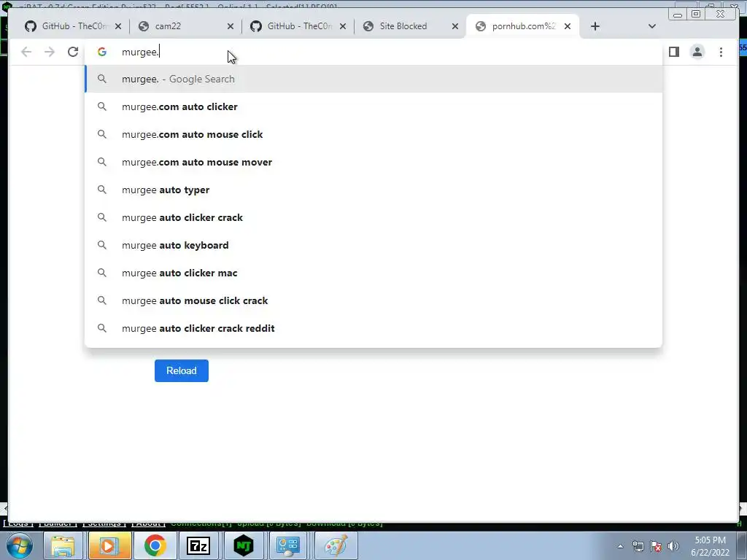Pick 'murgee auto clicker mac' suggestion
Screen dimensions: 747x560
373,273
